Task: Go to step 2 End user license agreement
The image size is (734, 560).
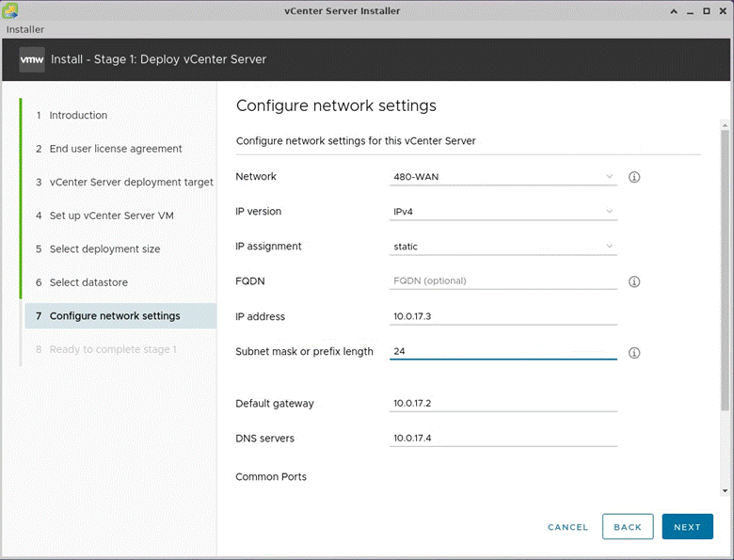Action: pos(109,149)
